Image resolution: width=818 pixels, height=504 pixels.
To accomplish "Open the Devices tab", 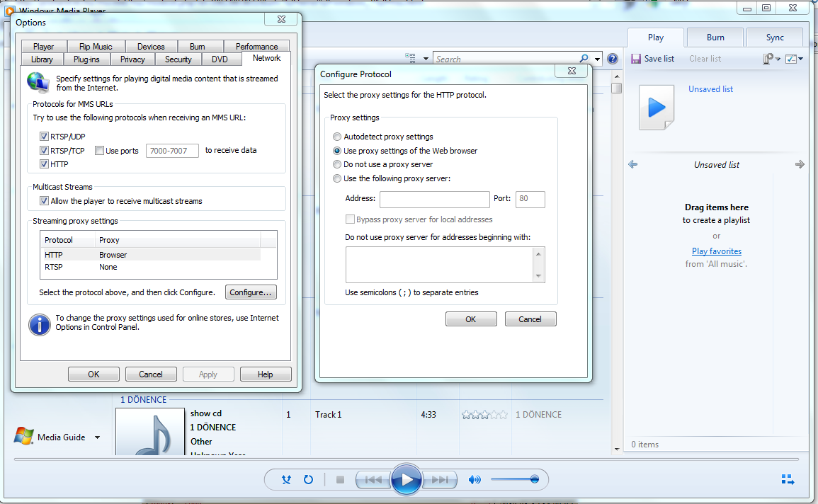I will tap(151, 47).
